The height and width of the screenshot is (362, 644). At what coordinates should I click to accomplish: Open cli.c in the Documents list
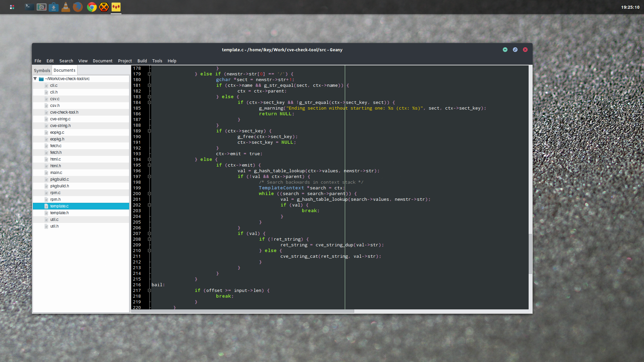coord(81,85)
